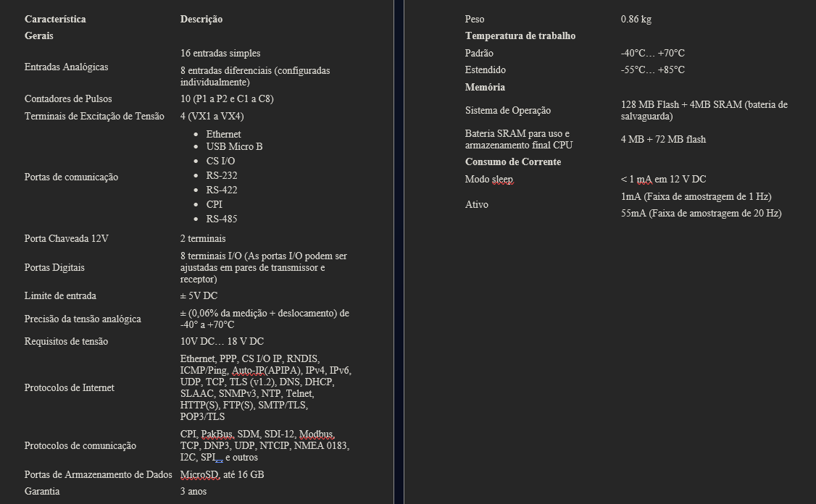Click the '0.86 kg' weight value
This screenshot has width=816, height=504.
click(x=636, y=20)
